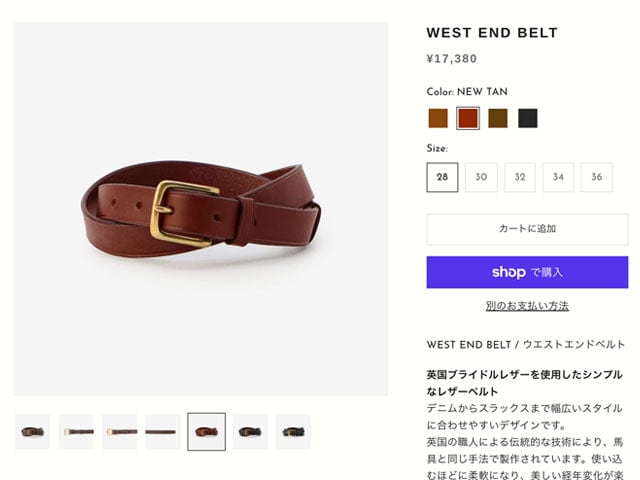Choose size 28
This screenshot has height=480, width=640.
point(442,177)
